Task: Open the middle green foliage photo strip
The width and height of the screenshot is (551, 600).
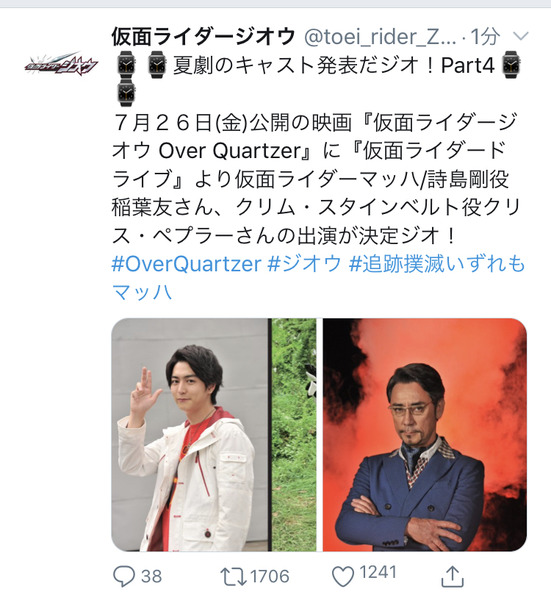Action: 294,435
